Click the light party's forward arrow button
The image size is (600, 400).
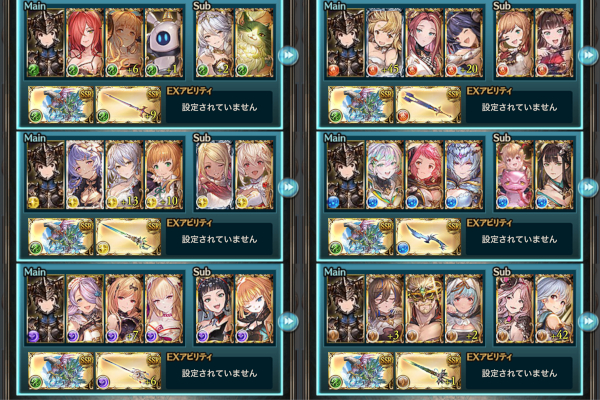point(288,188)
